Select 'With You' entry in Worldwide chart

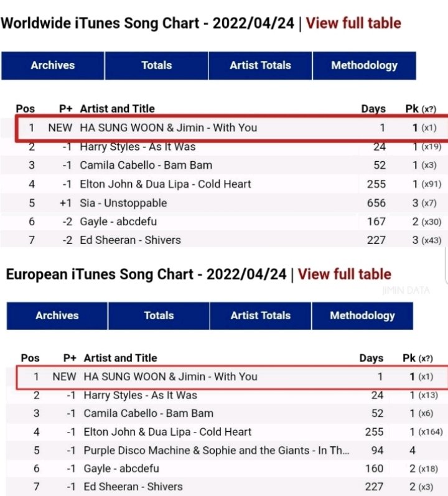(168, 128)
